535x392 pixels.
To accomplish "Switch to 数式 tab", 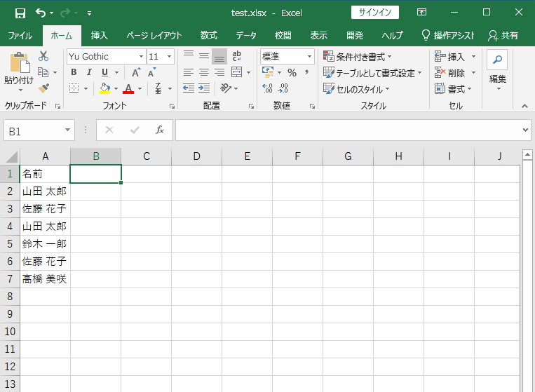I will tap(209, 36).
